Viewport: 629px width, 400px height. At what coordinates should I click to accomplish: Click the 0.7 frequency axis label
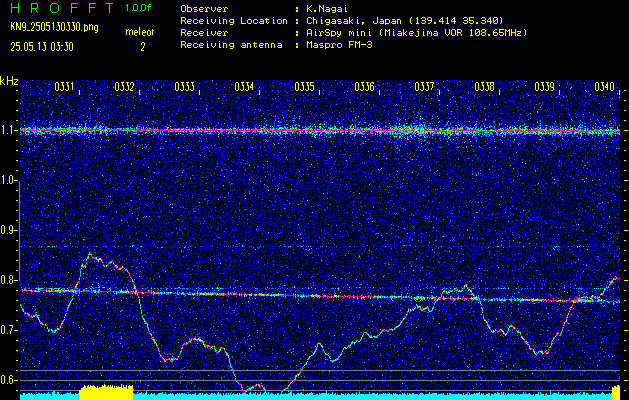[x=6, y=330]
